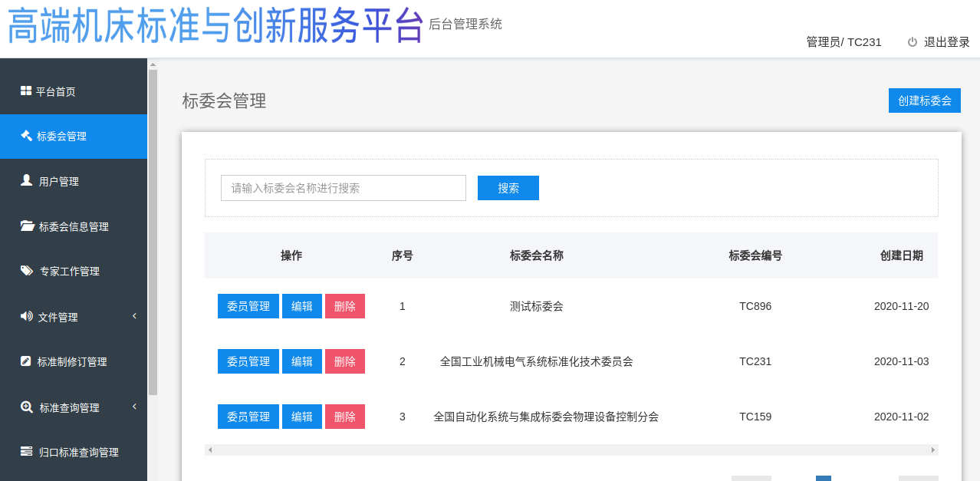Expand the 文件管理 submenu chevron
This screenshot has height=481, width=980.
pos(134,316)
